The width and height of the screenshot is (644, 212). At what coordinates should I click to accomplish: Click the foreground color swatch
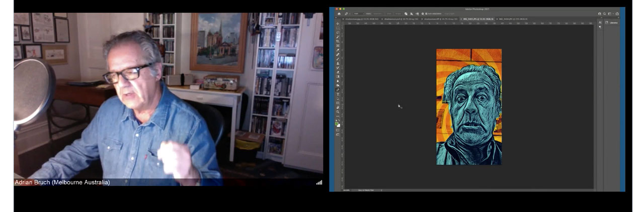pos(338,123)
